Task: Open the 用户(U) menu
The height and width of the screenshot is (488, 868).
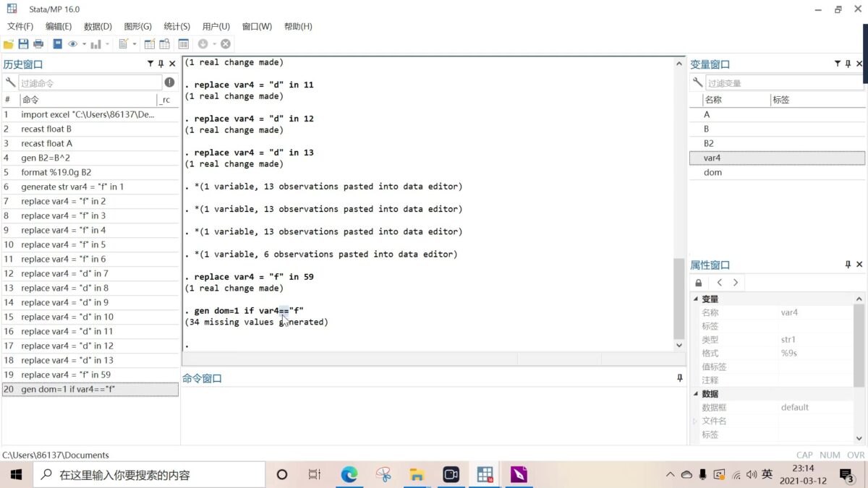Action: 216,26
